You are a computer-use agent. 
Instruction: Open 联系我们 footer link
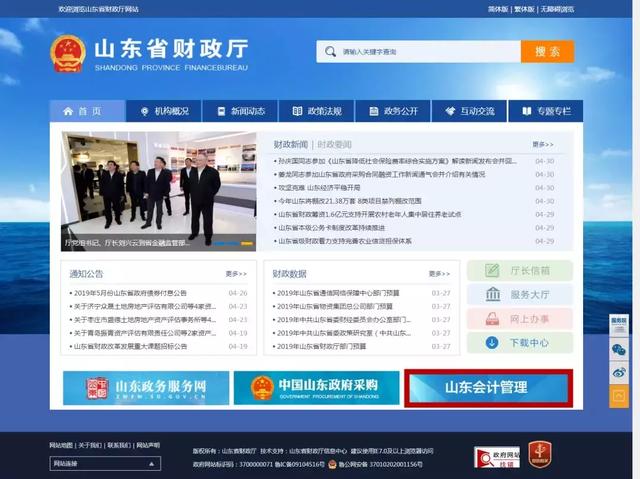[119, 445]
